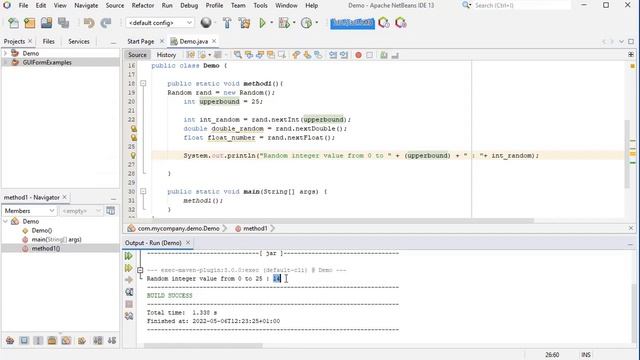
Task: Close the method1 Navigator tab
Action: 64,198
